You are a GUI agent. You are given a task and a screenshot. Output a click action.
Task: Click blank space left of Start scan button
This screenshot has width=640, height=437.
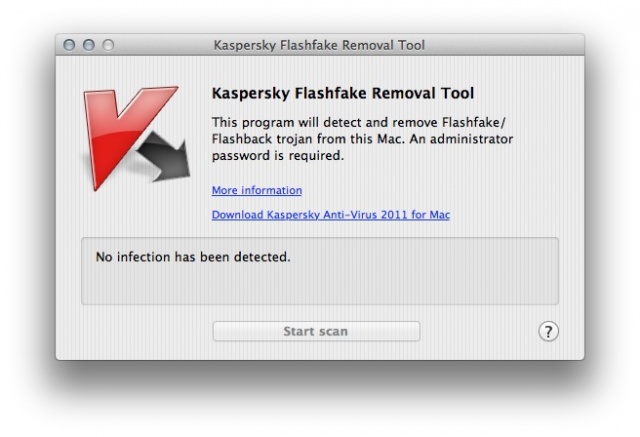[x=140, y=331]
